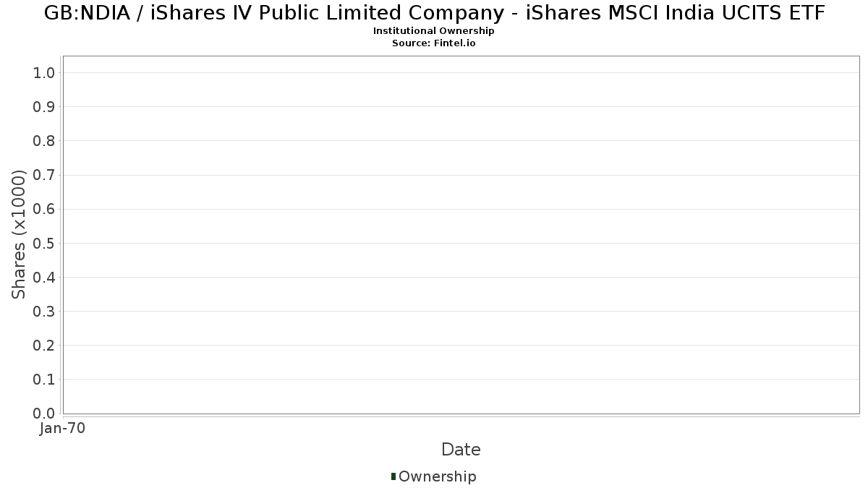The image size is (868, 488).
Task: Open the Source: Fintel.io text
Action: [x=433, y=43]
